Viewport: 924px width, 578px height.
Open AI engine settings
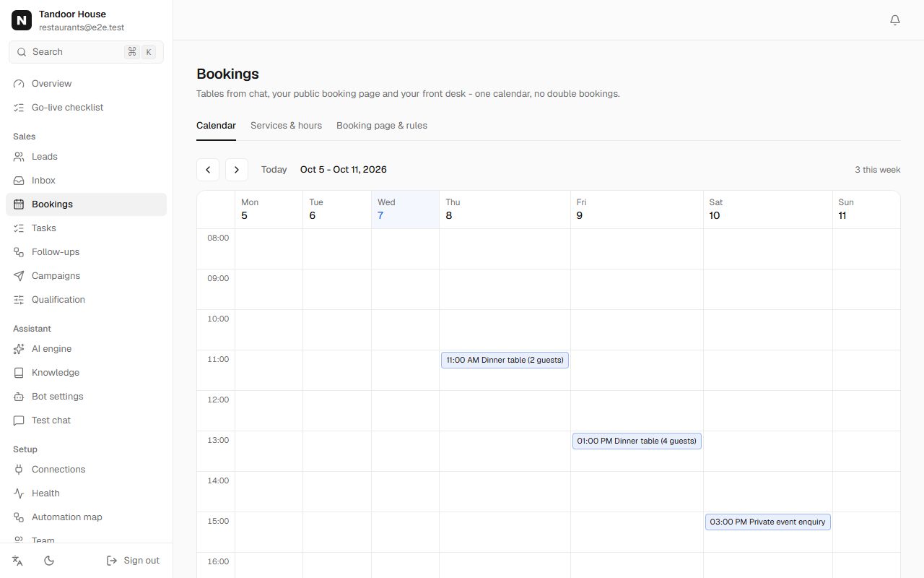(86, 349)
